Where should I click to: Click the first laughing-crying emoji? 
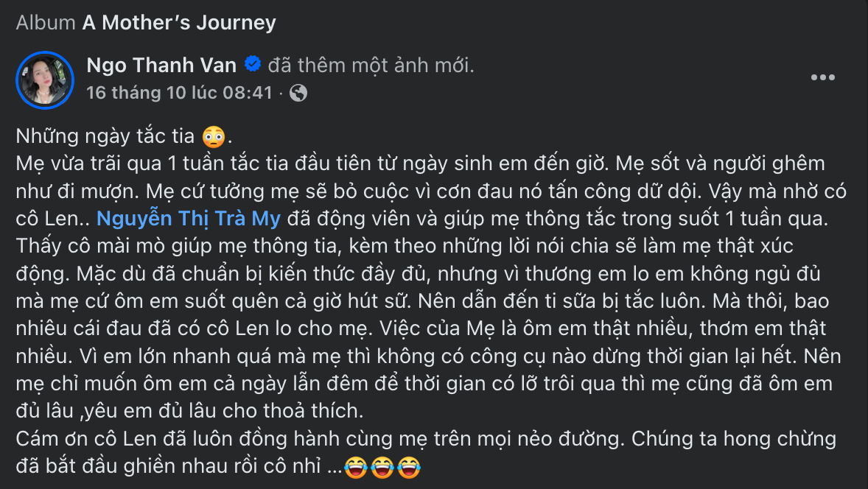pyautogui.click(x=357, y=467)
